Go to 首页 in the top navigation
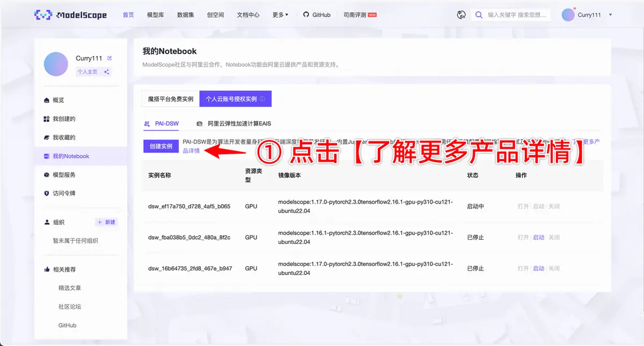This screenshot has height=346, width=644. [128, 15]
